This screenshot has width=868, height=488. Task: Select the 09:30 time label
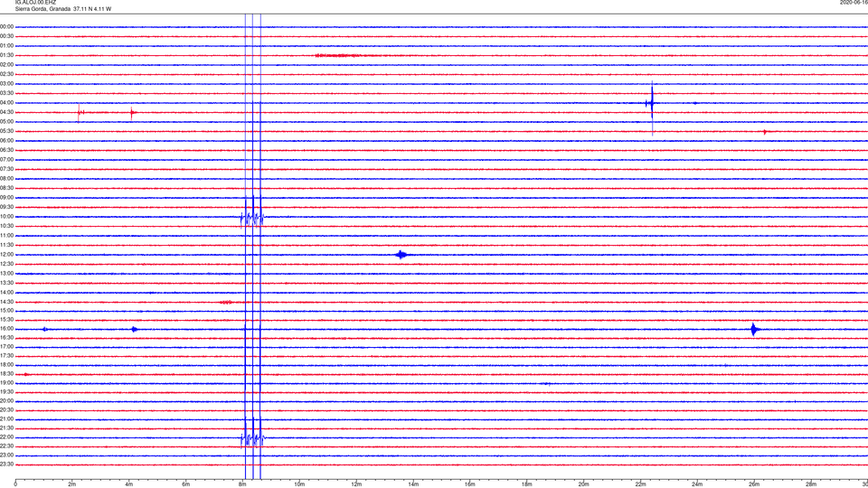(x=7, y=207)
